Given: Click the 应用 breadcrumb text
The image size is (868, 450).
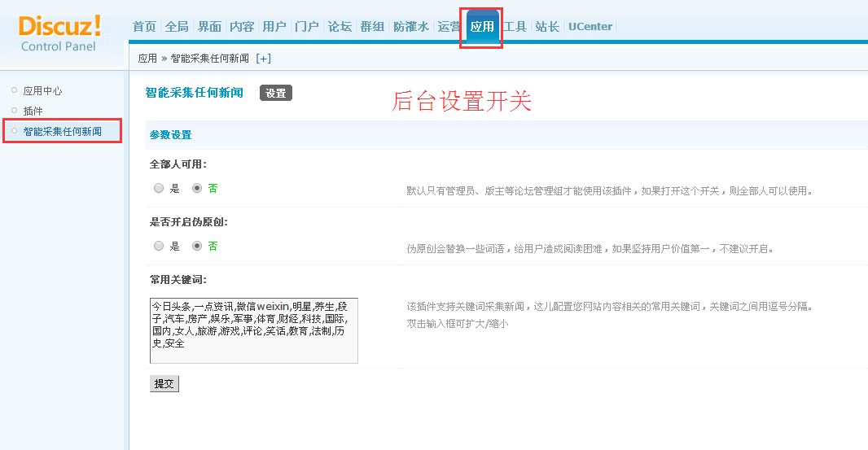Looking at the screenshot, I should coord(147,59).
